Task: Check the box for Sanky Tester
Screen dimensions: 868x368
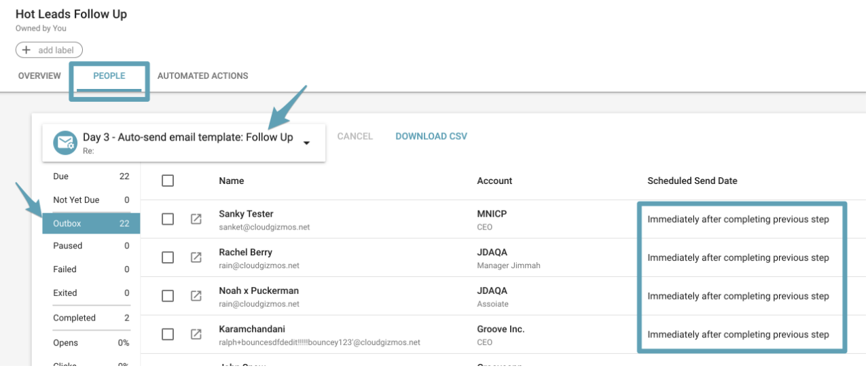Action: point(168,219)
